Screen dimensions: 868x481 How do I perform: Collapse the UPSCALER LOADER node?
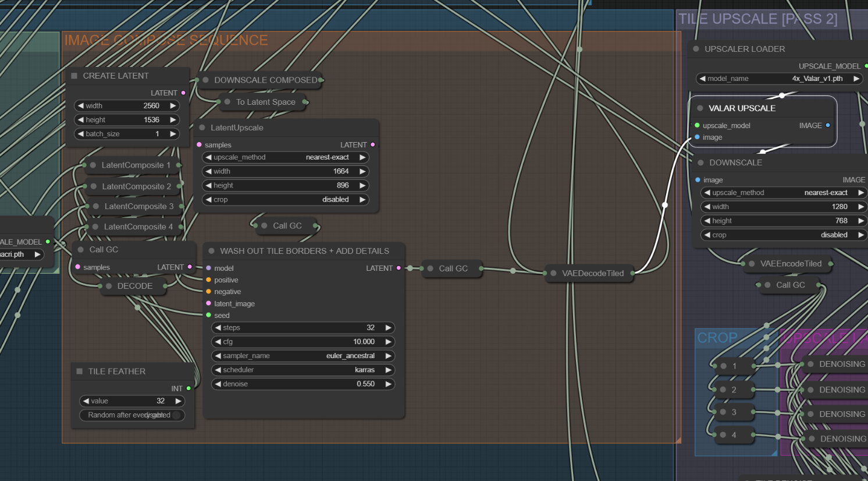coord(696,49)
